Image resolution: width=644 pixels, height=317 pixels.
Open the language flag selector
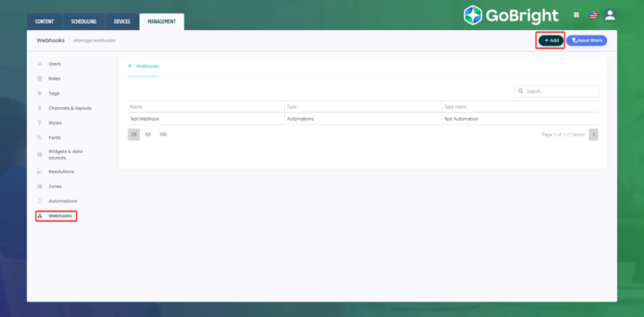click(593, 15)
